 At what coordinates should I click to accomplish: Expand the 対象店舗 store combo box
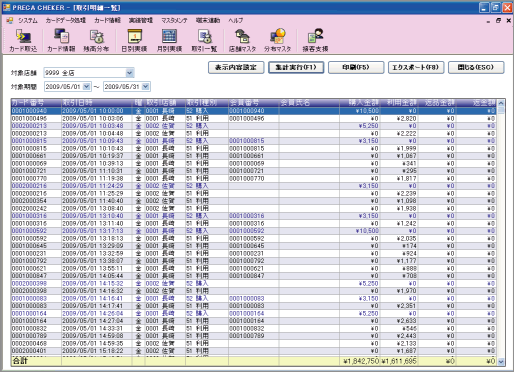pos(130,73)
